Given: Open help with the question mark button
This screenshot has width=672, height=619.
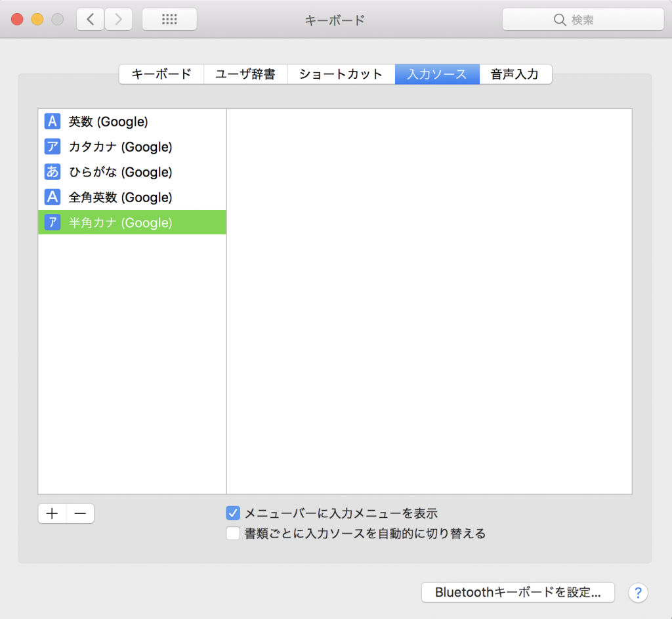Looking at the screenshot, I should coord(638,593).
